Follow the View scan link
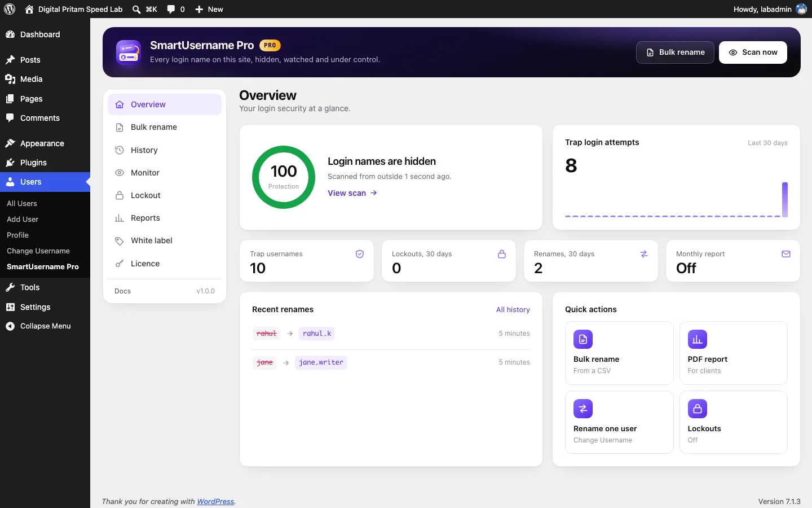The height and width of the screenshot is (508, 812). pos(352,193)
